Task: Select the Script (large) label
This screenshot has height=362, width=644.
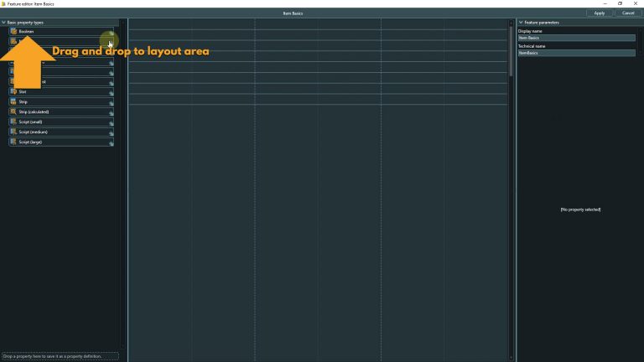Action: (30, 142)
